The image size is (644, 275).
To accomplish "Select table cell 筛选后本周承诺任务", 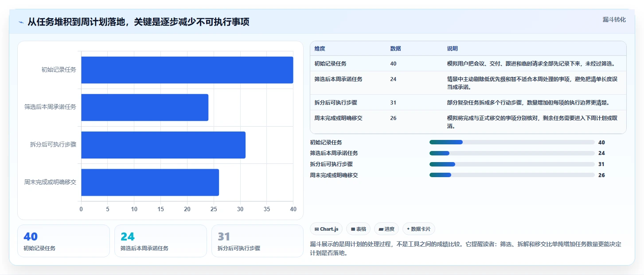I will point(339,79).
